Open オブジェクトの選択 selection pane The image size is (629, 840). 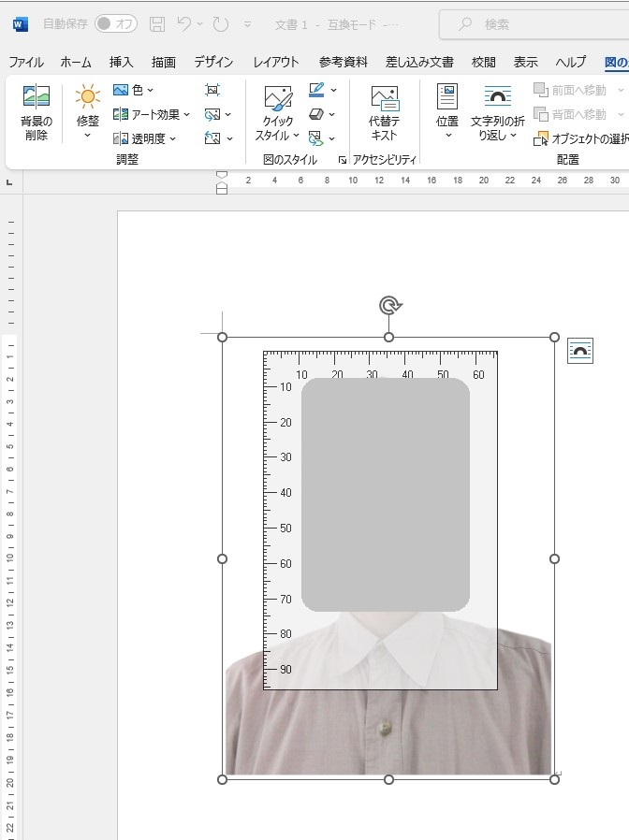click(x=580, y=138)
